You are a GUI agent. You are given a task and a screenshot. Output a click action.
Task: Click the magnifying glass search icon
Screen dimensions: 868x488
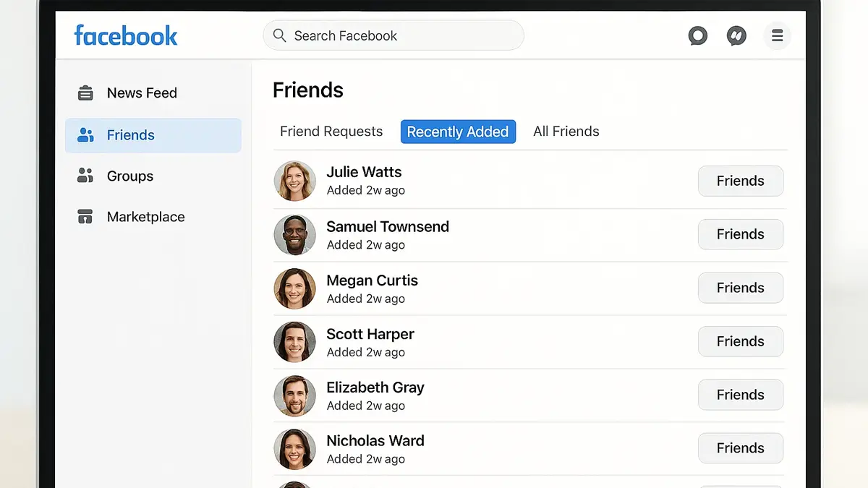tap(279, 35)
